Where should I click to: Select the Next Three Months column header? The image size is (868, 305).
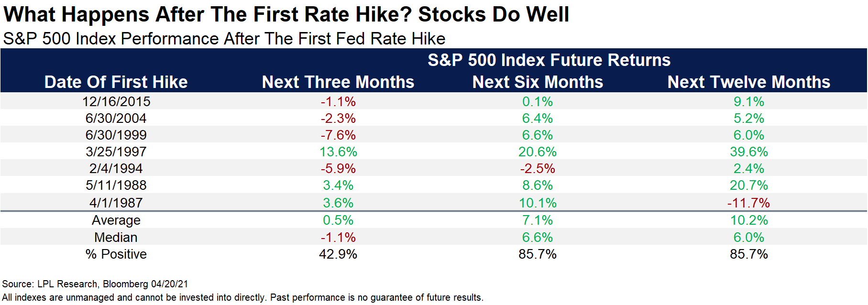(x=338, y=82)
